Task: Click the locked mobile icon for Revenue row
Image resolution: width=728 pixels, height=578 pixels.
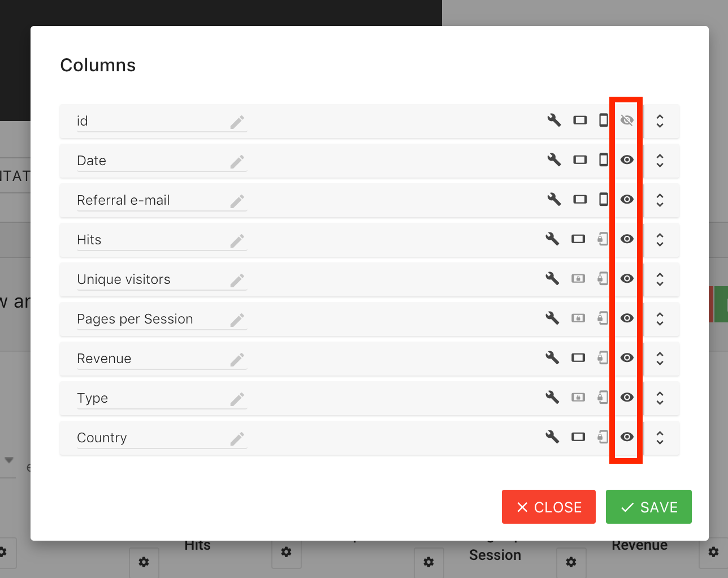Action: [x=603, y=357]
